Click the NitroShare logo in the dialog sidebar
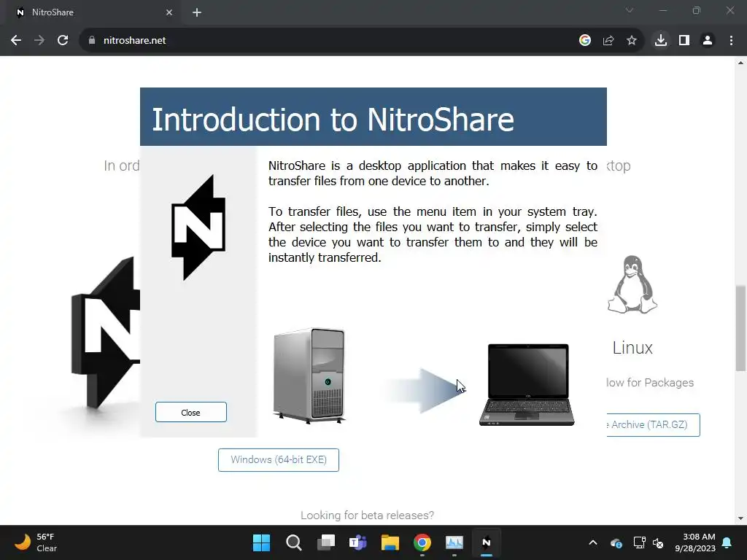The image size is (747, 560). point(198,227)
